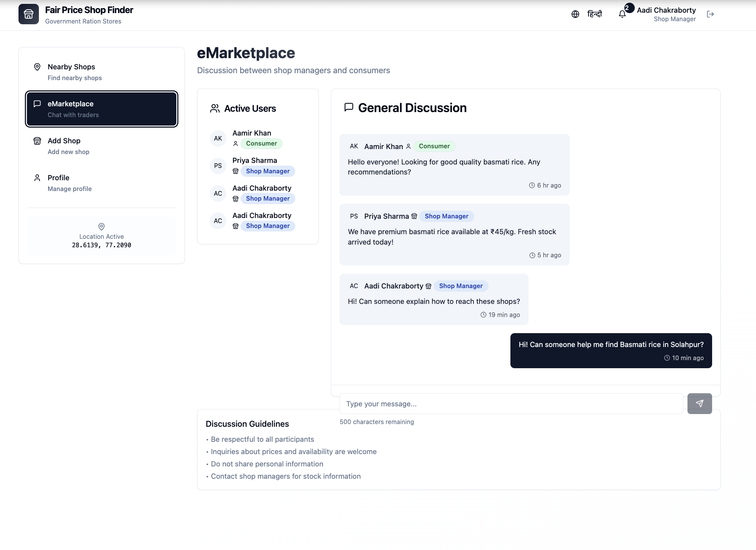Click the Consumer badge on Aamir's message
Image resolution: width=756 pixels, height=550 pixels.
(434, 146)
